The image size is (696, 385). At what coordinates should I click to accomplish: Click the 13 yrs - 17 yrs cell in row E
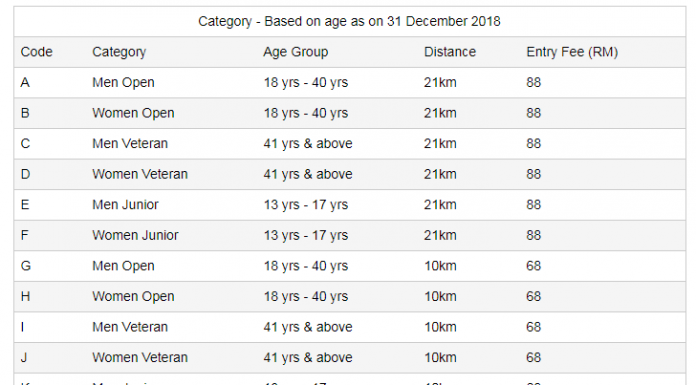coord(306,205)
